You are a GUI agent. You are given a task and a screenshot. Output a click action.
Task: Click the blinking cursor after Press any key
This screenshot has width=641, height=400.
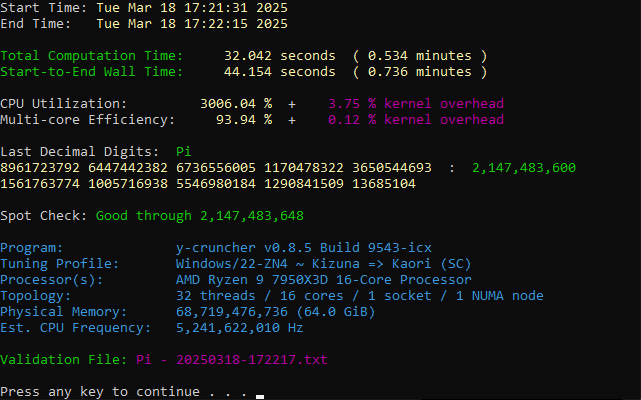[259, 396]
